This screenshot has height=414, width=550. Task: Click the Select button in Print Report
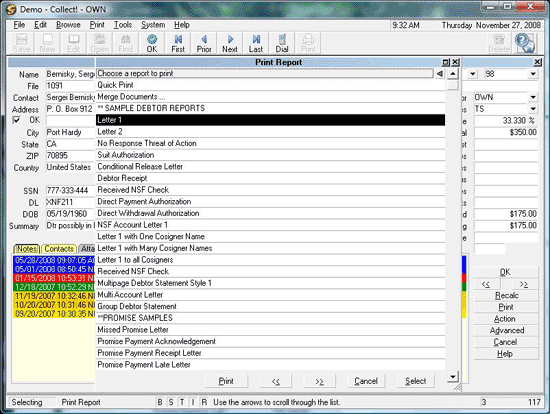point(416,381)
